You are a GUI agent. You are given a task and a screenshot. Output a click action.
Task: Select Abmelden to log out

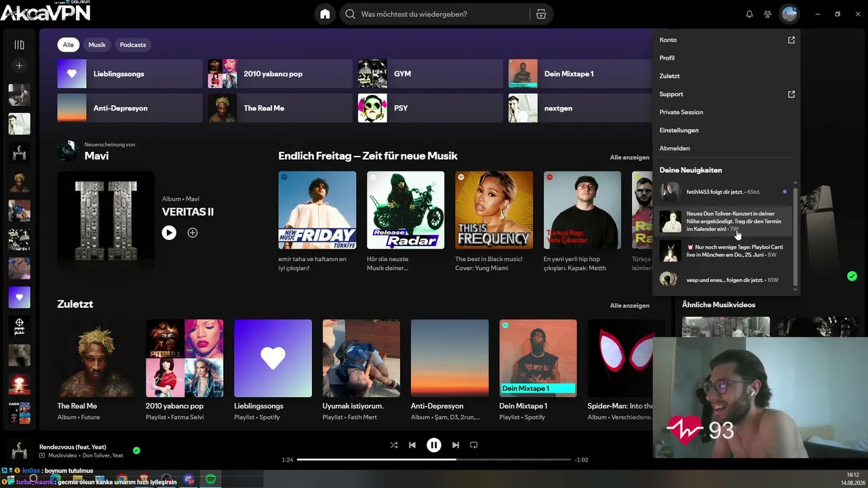[x=726, y=148]
